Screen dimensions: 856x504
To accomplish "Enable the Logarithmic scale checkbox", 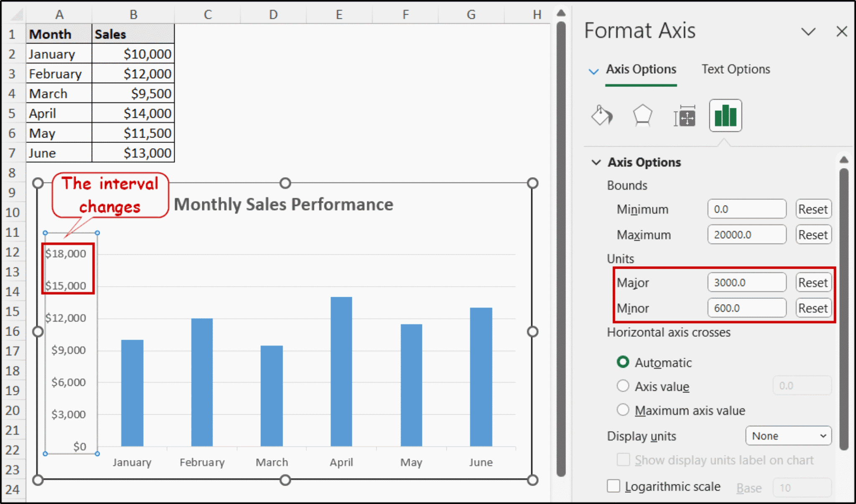I will [613, 486].
